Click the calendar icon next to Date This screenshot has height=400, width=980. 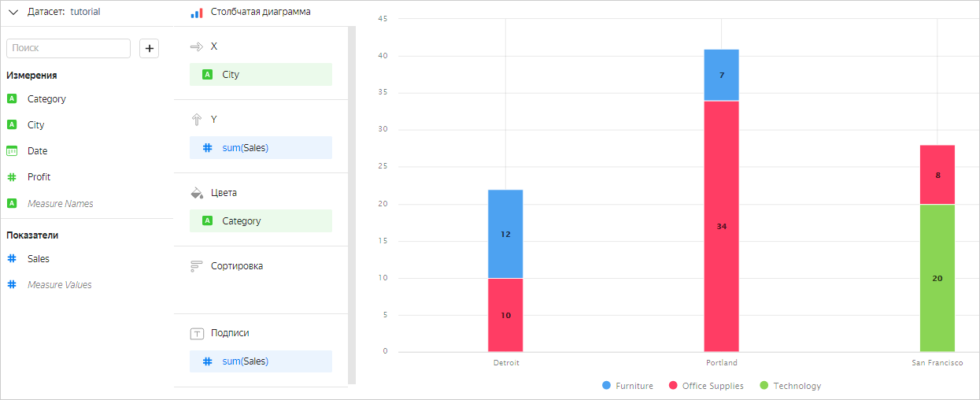tap(12, 151)
